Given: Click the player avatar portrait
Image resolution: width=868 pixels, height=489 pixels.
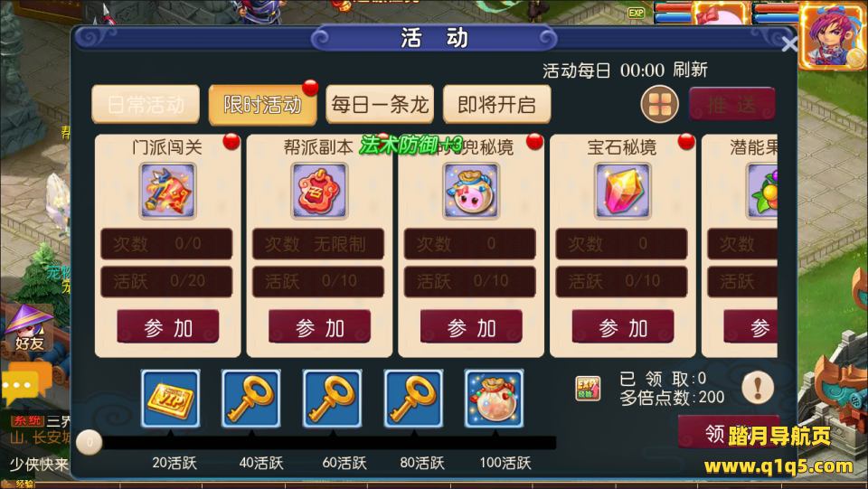Looking at the screenshot, I should [x=832, y=34].
